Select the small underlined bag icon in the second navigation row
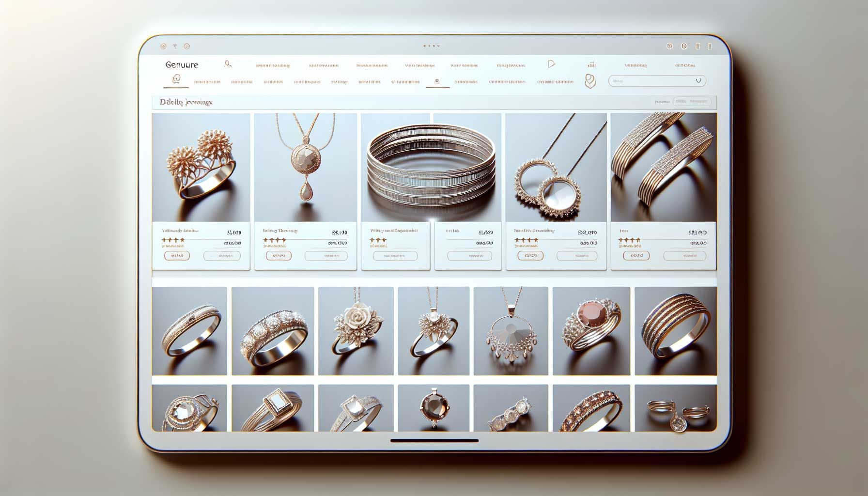Viewport: 868px width, 496px height. pyautogui.click(x=437, y=82)
